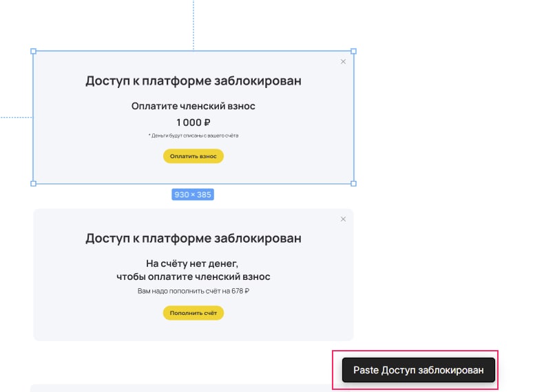Screen dimensions: 555x392
Task: Select the heading in the second dialog
Action: click(193, 239)
